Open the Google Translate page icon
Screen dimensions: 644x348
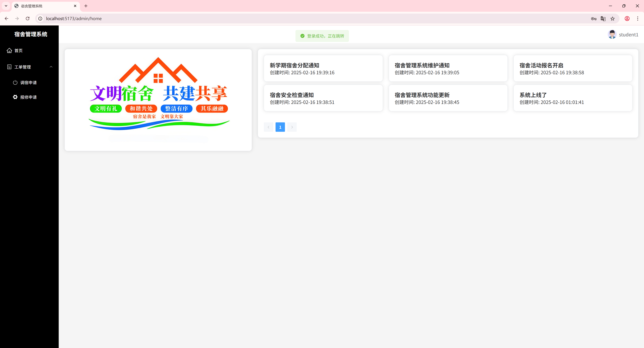(603, 19)
